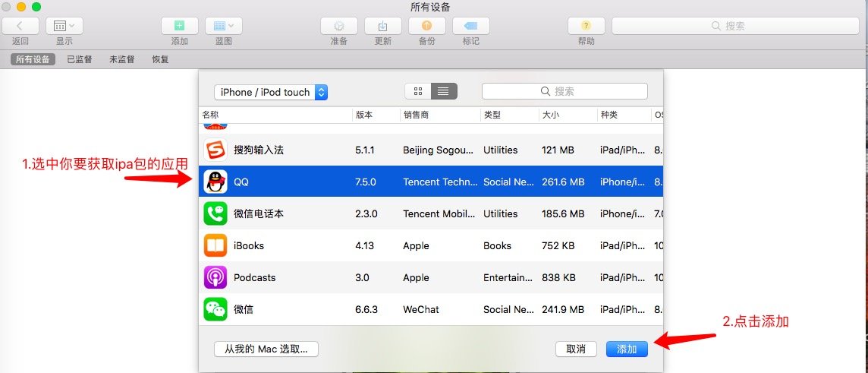
Task: Expand the Add toolbar dropdown
Action: click(x=180, y=26)
